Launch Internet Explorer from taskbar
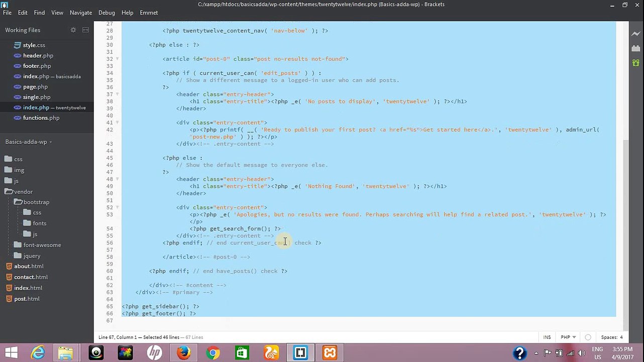 pos(38,353)
